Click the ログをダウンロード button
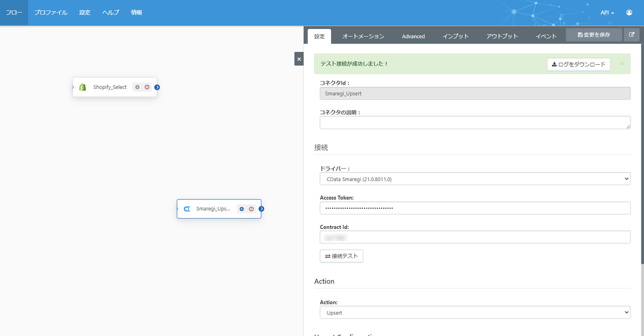 click(579, 64)
